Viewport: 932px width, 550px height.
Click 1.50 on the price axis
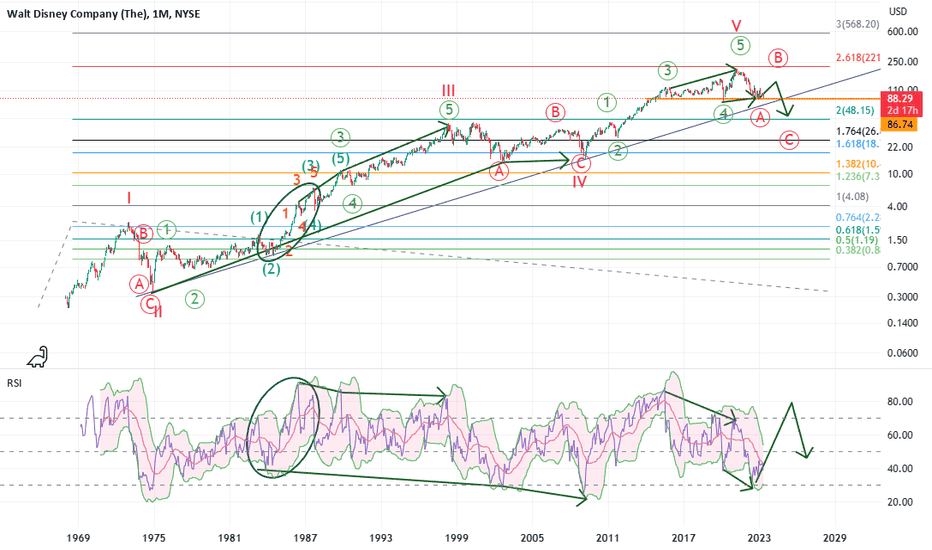[x=898, y=240]
